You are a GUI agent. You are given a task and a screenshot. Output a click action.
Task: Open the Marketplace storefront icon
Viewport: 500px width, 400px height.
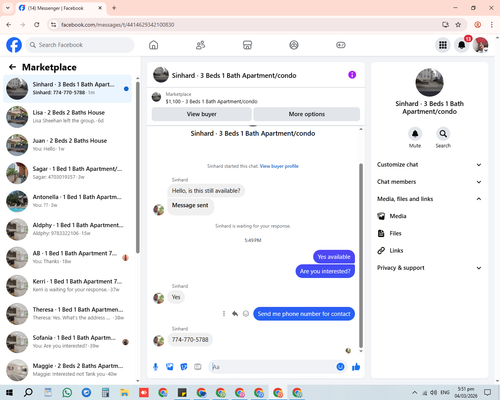tap(247, 45)
